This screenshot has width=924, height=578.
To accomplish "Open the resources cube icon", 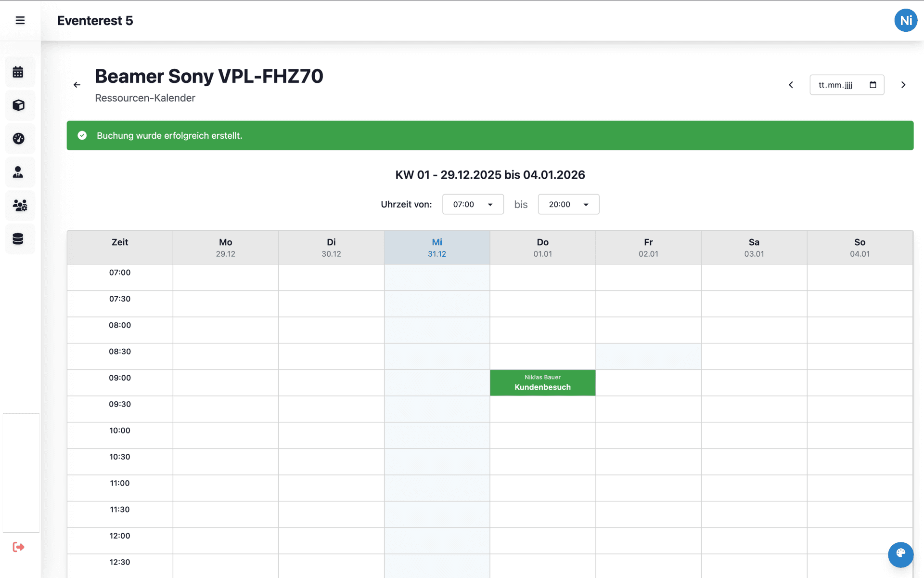I will (x=18, y=105).
